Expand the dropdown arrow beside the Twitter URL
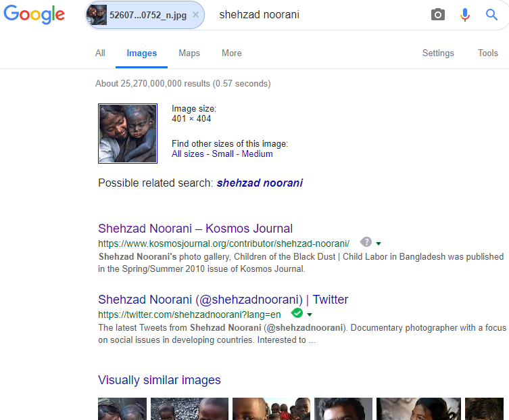 coord(310,314)
